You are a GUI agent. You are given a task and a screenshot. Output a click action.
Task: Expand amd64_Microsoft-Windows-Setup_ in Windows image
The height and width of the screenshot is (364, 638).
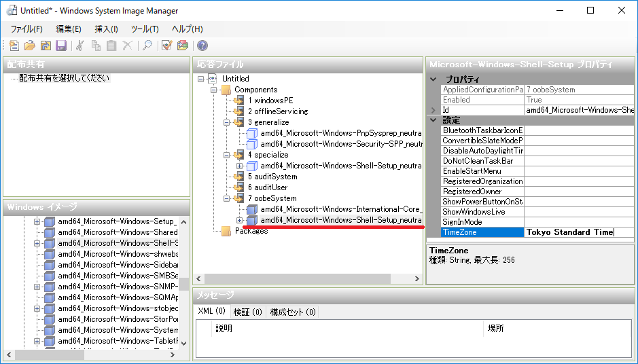(37, 221)
